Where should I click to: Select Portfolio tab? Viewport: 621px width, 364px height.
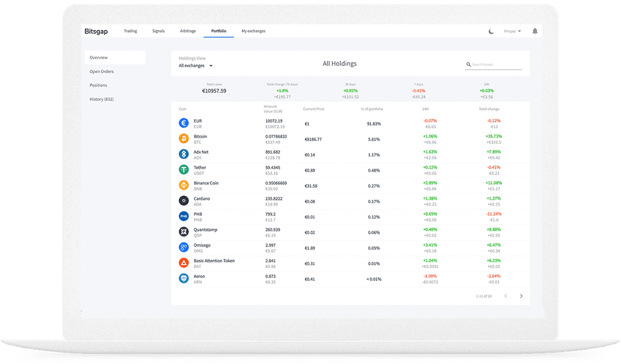coord(218,31)
